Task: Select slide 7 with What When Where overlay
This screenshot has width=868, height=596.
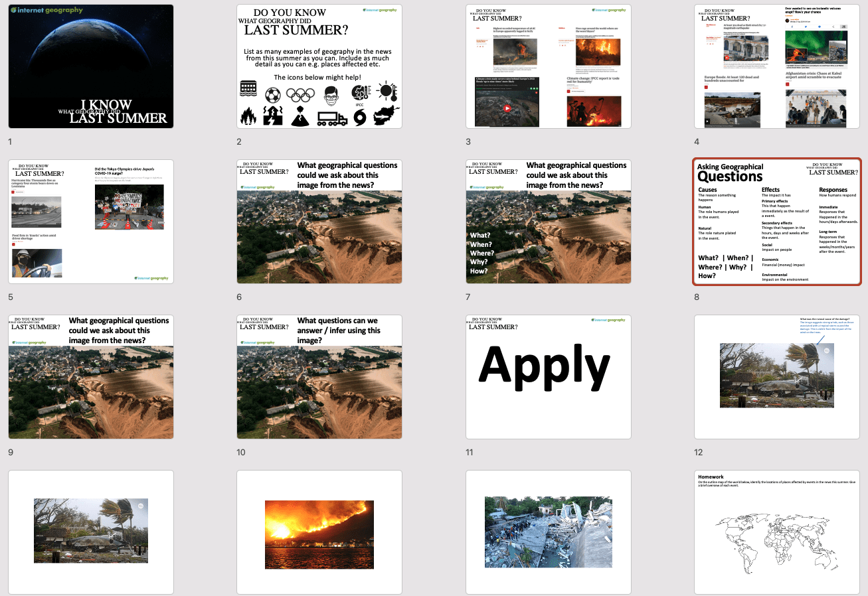Action: point(549,222)
